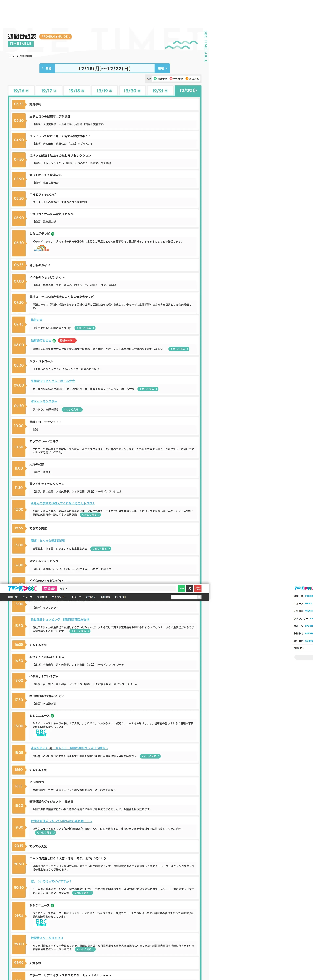The image size is (313, 980).
Task: Click the BBC News thumbnail at 18:00
Action: [41, 733]
